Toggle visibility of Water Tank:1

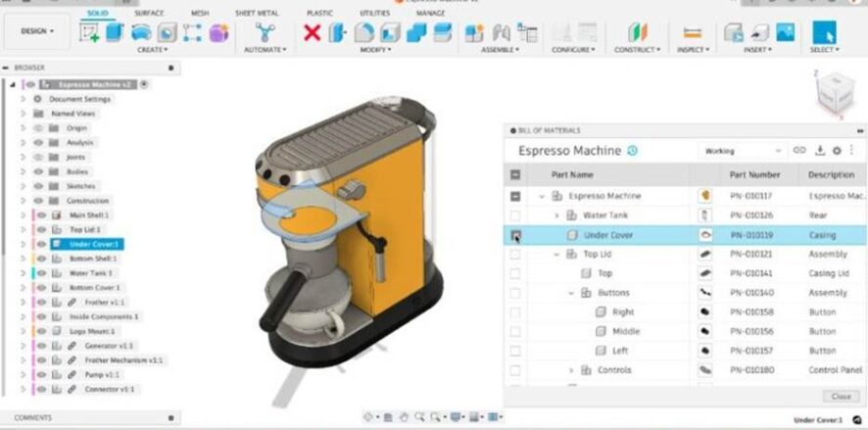[x=41, y=273]
